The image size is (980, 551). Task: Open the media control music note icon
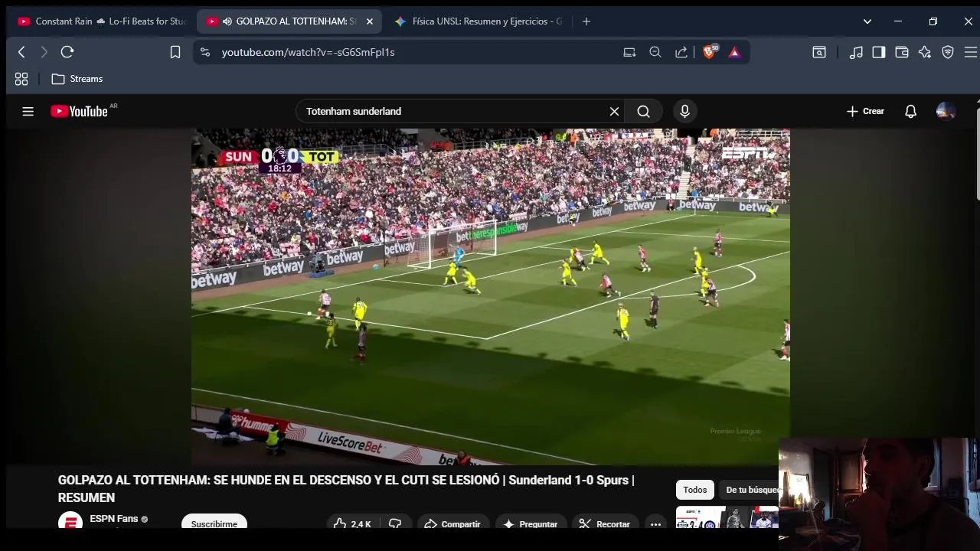click(x=856, y=52)
